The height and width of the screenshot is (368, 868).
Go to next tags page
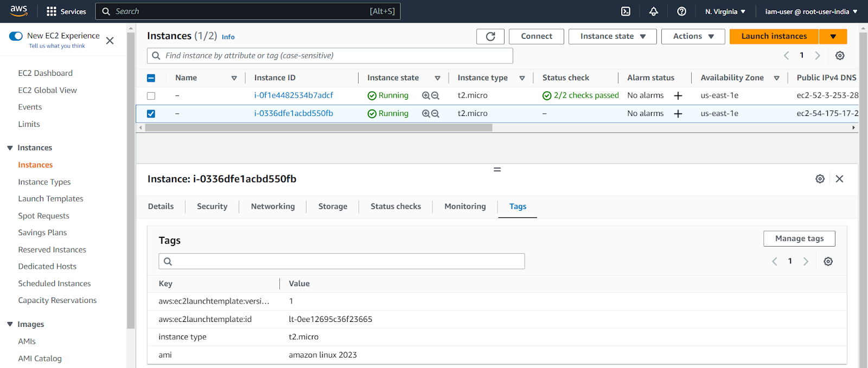(806, 261)
